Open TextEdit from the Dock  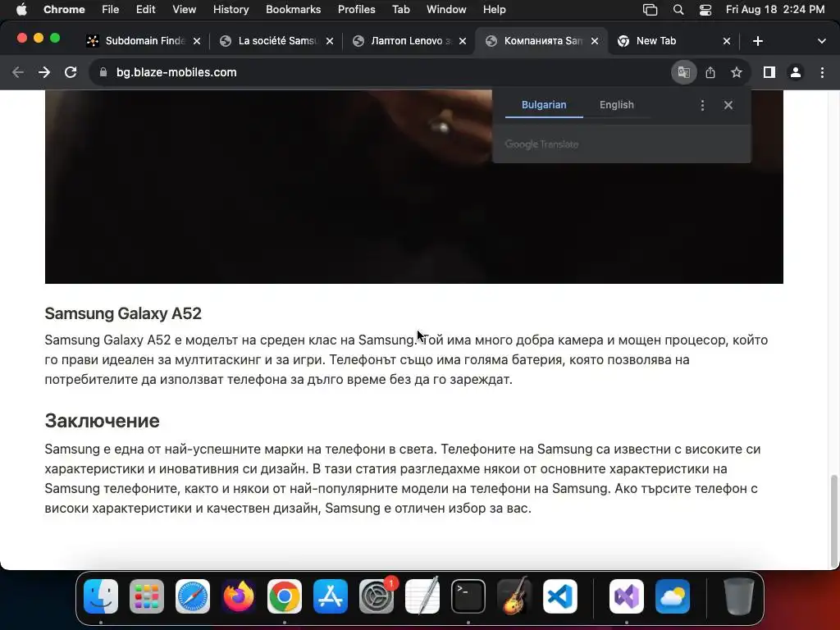tap(422, 596)
